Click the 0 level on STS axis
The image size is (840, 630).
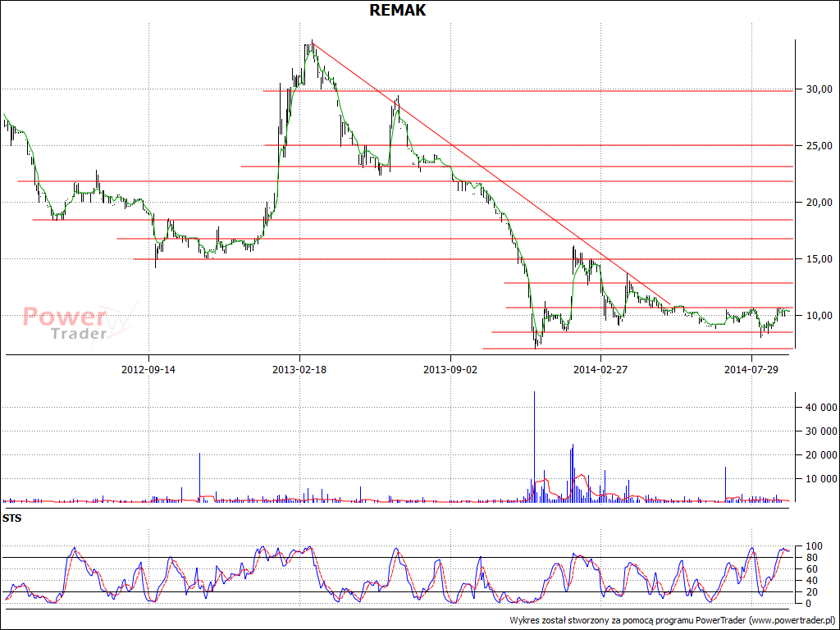click(809, 603)
